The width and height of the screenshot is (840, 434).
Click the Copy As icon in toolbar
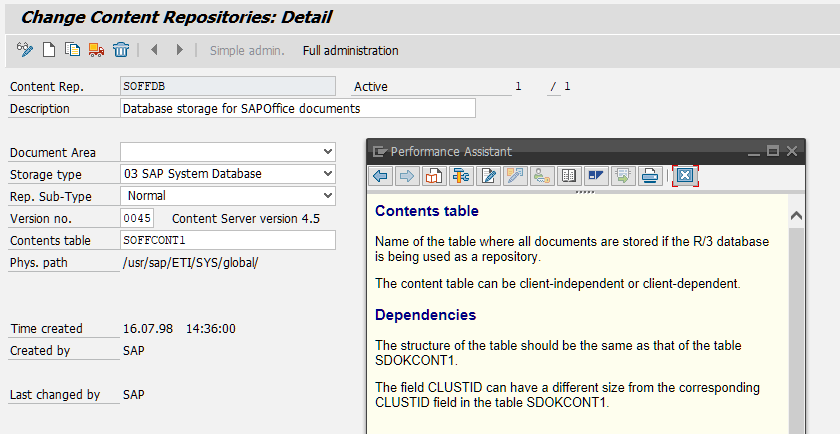[72, 50]
